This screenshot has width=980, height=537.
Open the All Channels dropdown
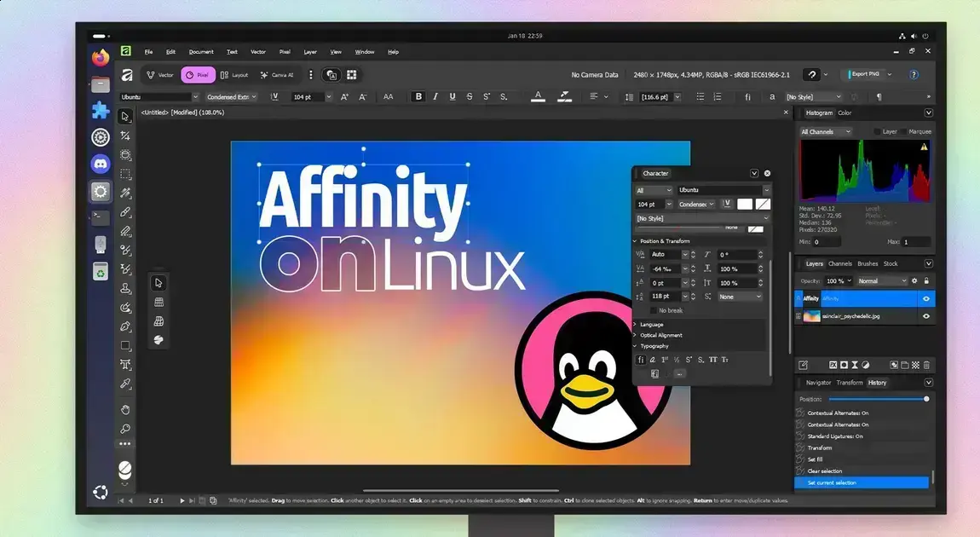coord(826,132)
